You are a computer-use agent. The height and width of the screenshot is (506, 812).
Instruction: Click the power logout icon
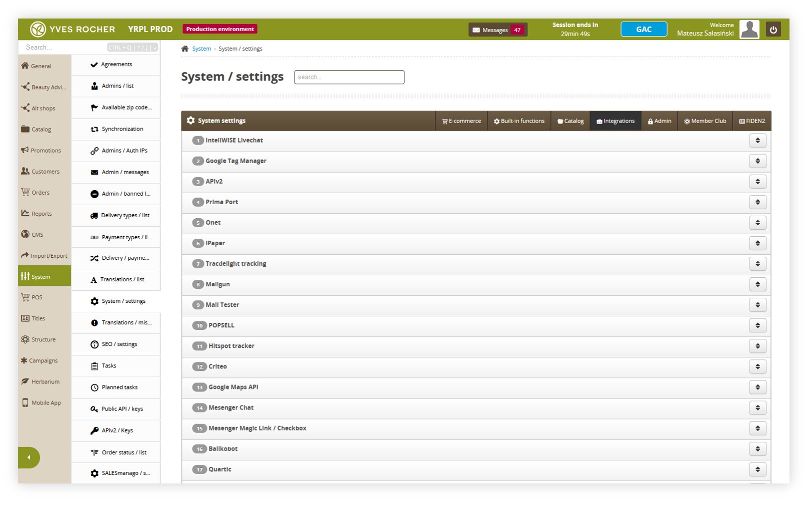(773, 30)
